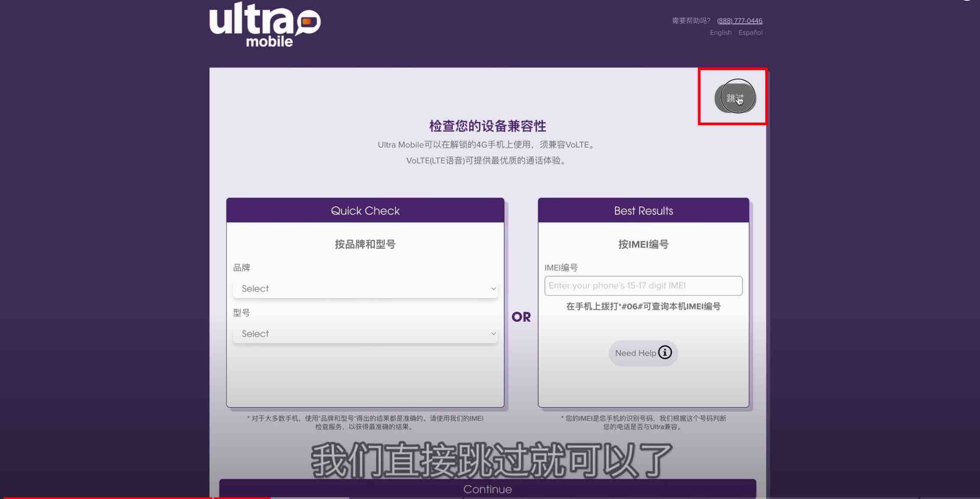The height and width of the screenshot is (499, 980).
Task: Click the 需要帮助吗? text
Action: (691, 21)
